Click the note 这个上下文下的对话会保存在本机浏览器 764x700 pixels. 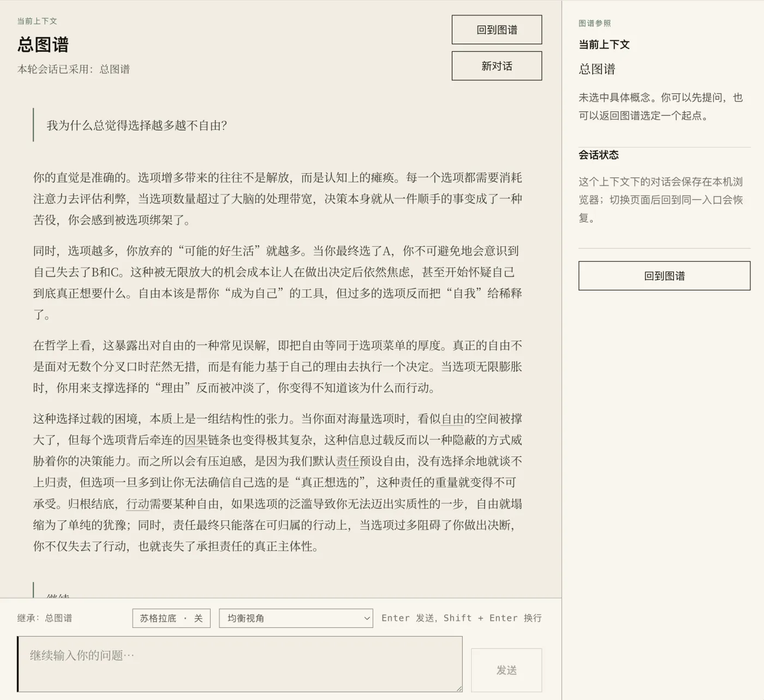tap(661, 200)
